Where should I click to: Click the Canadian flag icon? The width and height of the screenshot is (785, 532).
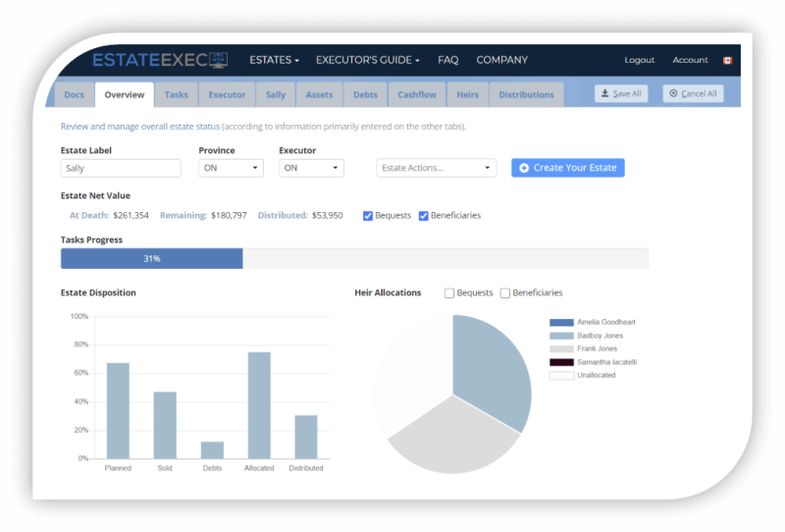coord(727,61)
